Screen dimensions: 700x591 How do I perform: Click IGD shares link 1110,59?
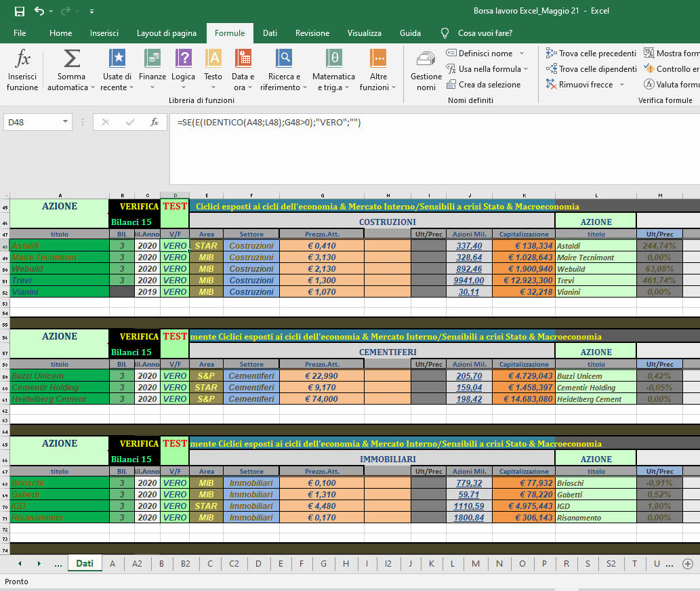(469, 506)
